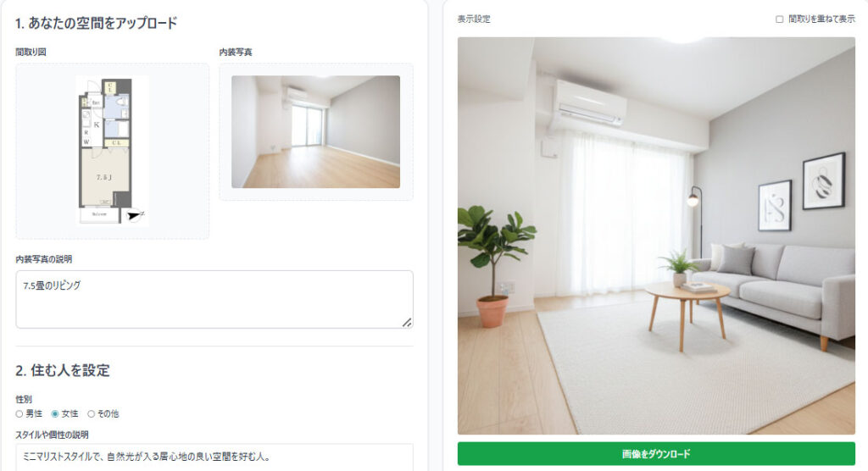Image resolution: width=868 pixels, height=471 pixels.
Task: Select the 男性 radio button
Action: click(x=19, y=414)
